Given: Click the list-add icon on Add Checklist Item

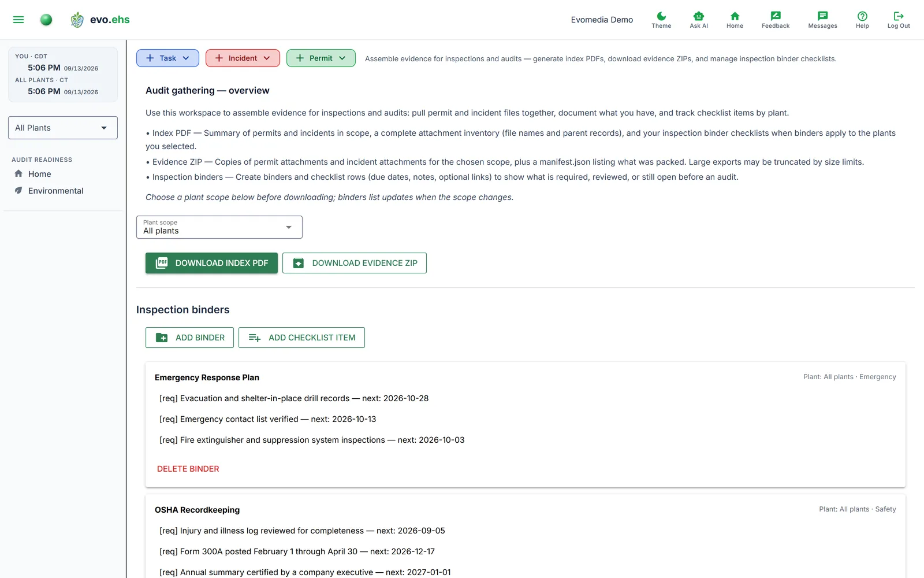Looking at the screenshot, I should (255, 338).
